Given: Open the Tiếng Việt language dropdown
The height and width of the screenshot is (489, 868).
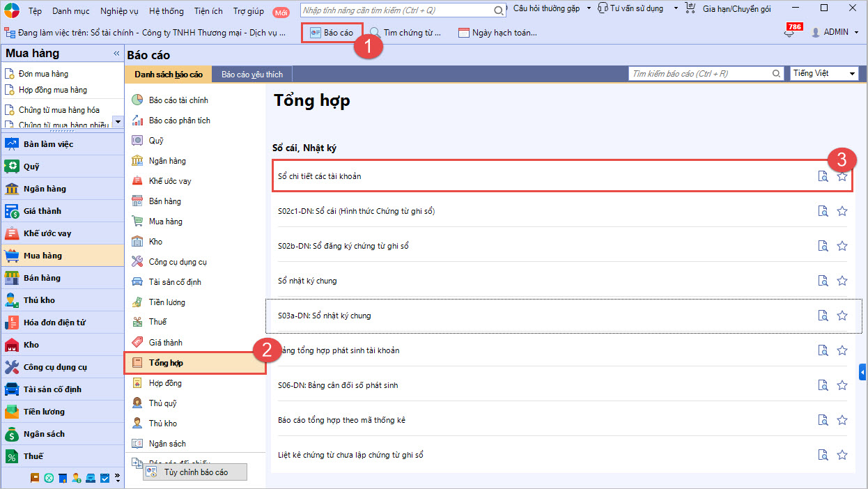Looking at the screenshot, I should pyautogui.click(x=825, y=74).
